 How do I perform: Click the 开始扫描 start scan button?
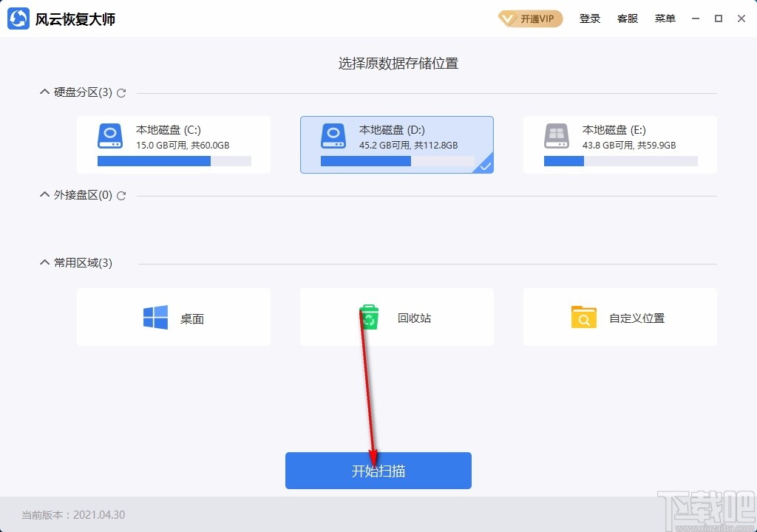click(x=378, y=471)
